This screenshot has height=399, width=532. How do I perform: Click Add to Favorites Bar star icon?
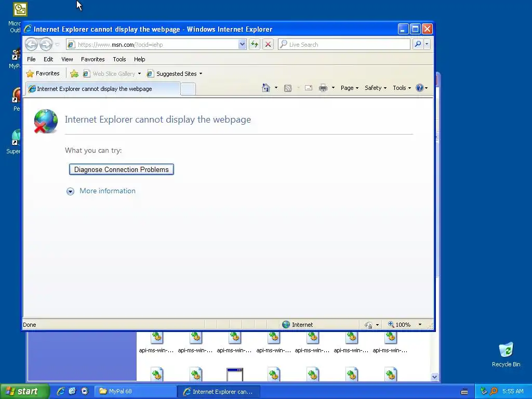pos(74,74)
